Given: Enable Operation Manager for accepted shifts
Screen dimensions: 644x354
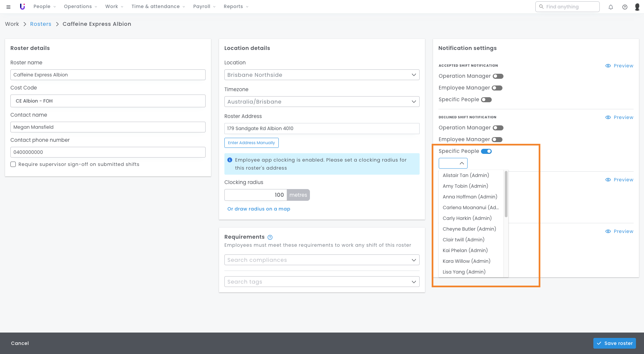Looking at the screenshot, I should coord(498,76).
